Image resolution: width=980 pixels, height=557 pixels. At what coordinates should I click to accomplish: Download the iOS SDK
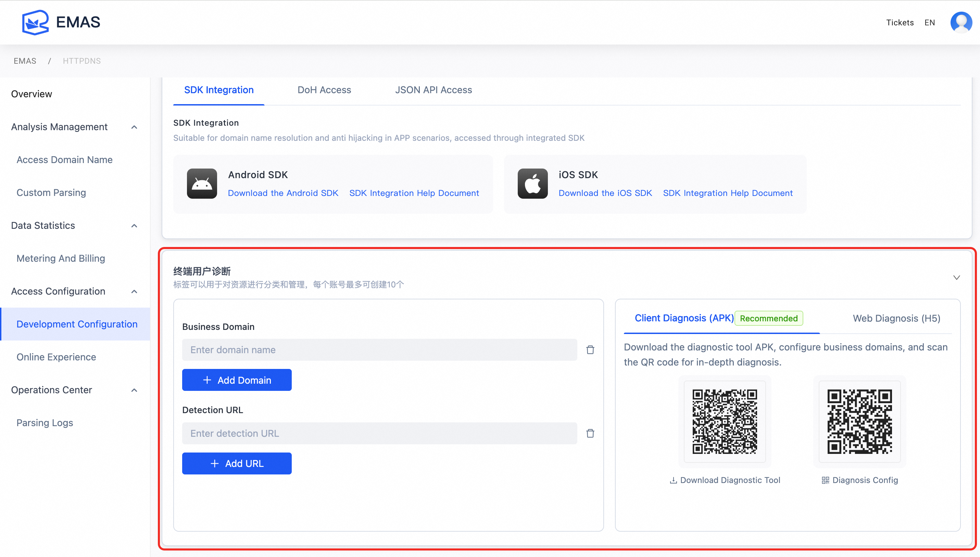point(605,193)
